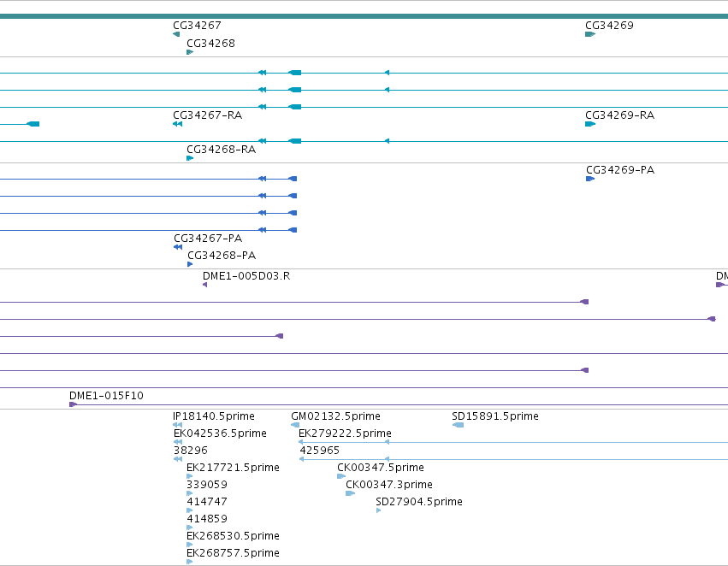
Task: Click the CK00347.5prime EST glyph
Action: [x=341, y=476]
